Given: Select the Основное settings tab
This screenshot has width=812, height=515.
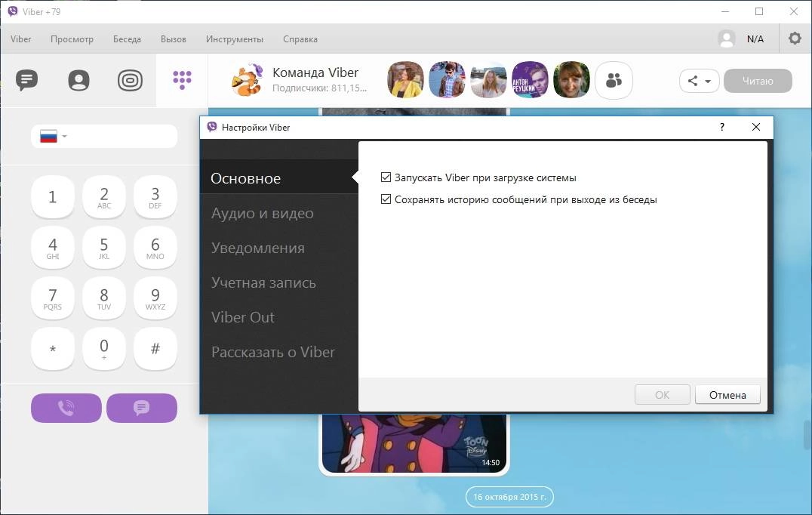Looking at the screenshot, I should [x=279, y=177].
